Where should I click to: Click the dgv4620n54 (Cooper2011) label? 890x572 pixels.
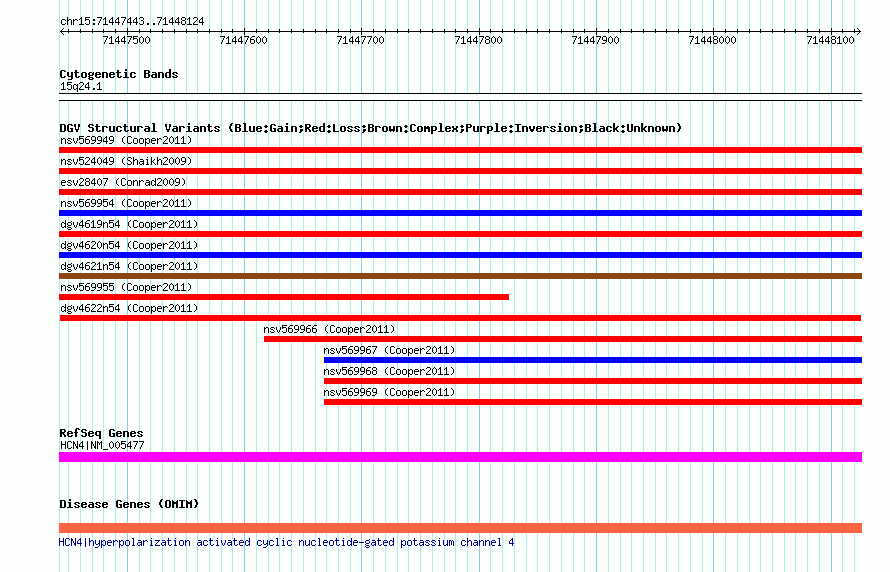[129, 245]
